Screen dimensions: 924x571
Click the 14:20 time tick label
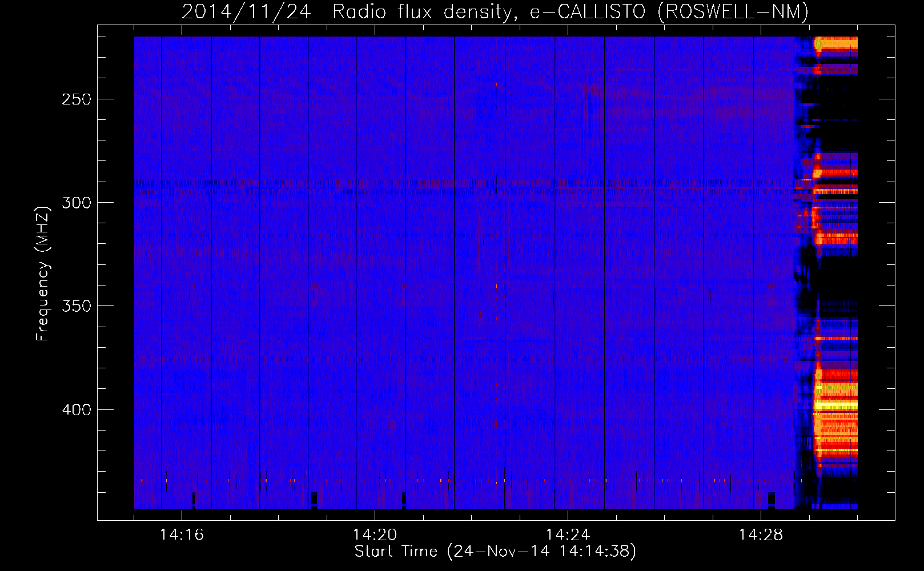(x=375, y=535)
